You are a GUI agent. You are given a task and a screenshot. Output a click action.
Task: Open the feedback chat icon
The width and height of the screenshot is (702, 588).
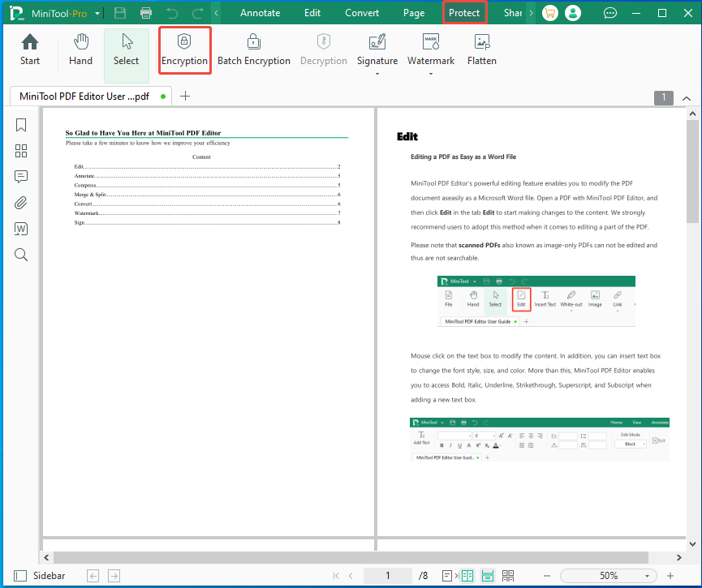coord(609,13)
